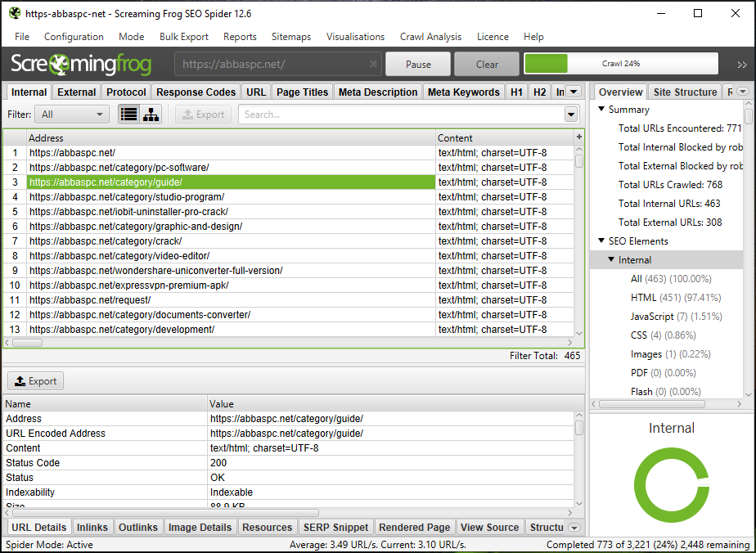Open the Outlinks tab
This screenshot has height=553, width=756.
tap(138, 528)
